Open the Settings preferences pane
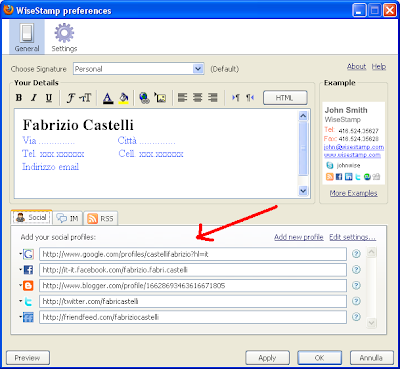The image size is (400, 369). point(64,37)
